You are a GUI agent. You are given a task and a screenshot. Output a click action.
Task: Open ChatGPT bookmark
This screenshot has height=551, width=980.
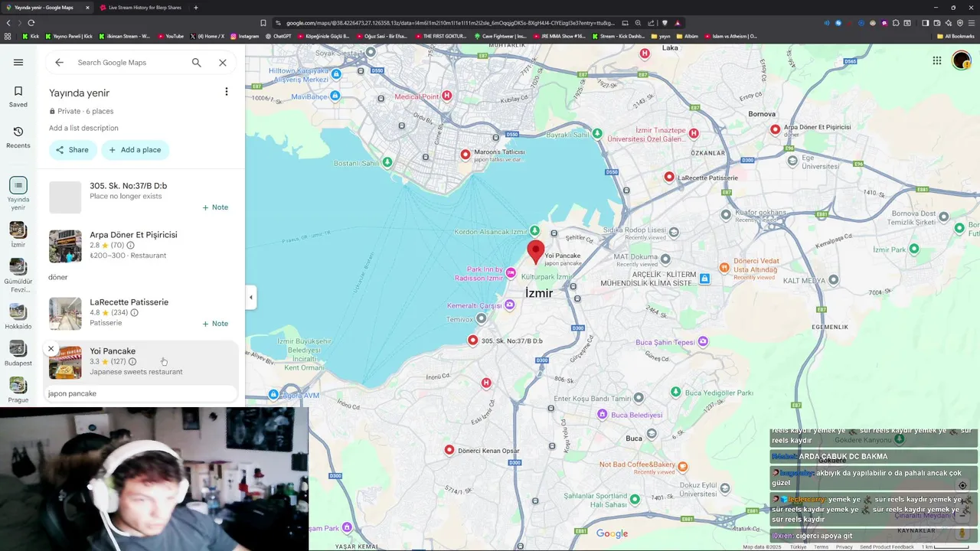point(278,36)
